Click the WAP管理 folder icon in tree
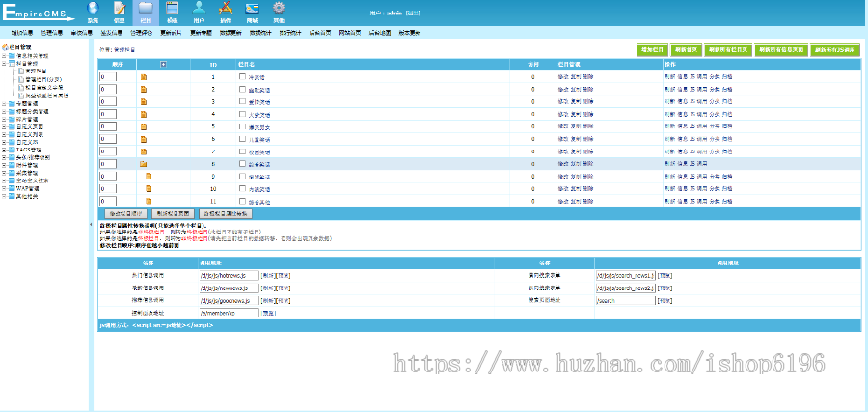The width and height of the screenshot is (868, 412). pyautogui.click(x=12, y=188)
